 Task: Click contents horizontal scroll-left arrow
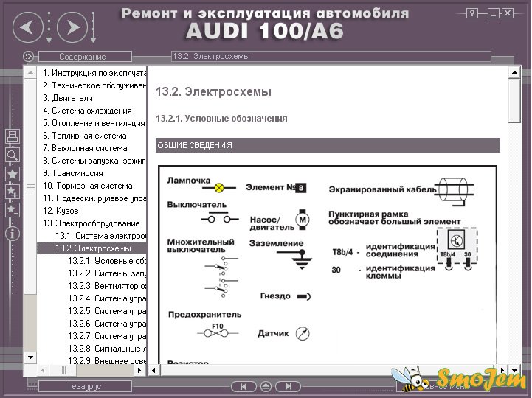(43, 371)
